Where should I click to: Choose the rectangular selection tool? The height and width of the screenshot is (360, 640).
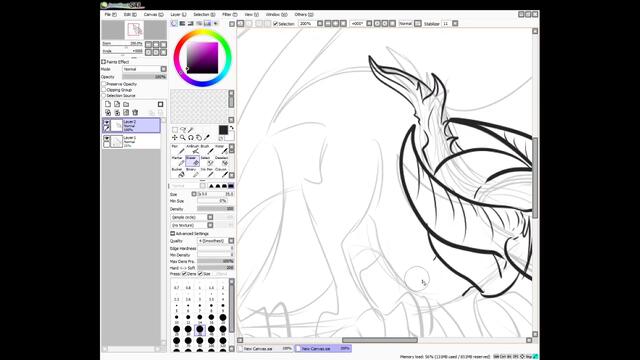click(x=175, y=130)
